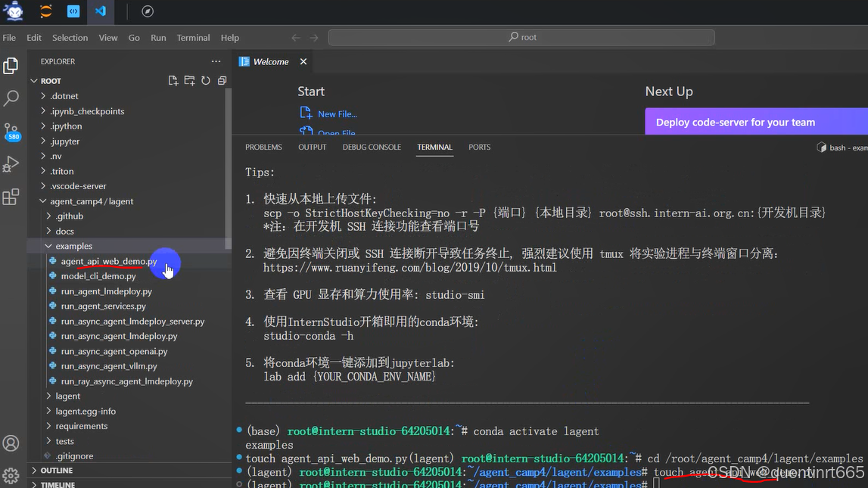
Task: Expand the tests folder
Action: (x=48, y=441)
